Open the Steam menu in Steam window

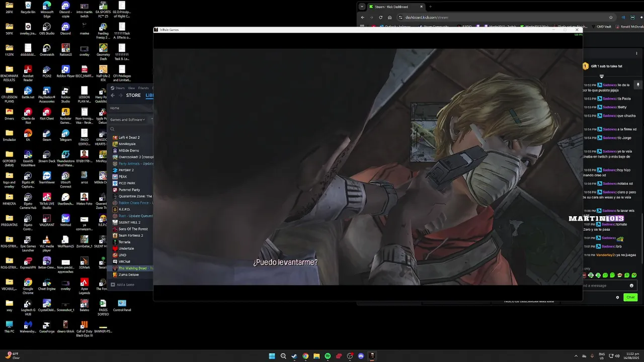pyautogui.click(x=120, y=88)
